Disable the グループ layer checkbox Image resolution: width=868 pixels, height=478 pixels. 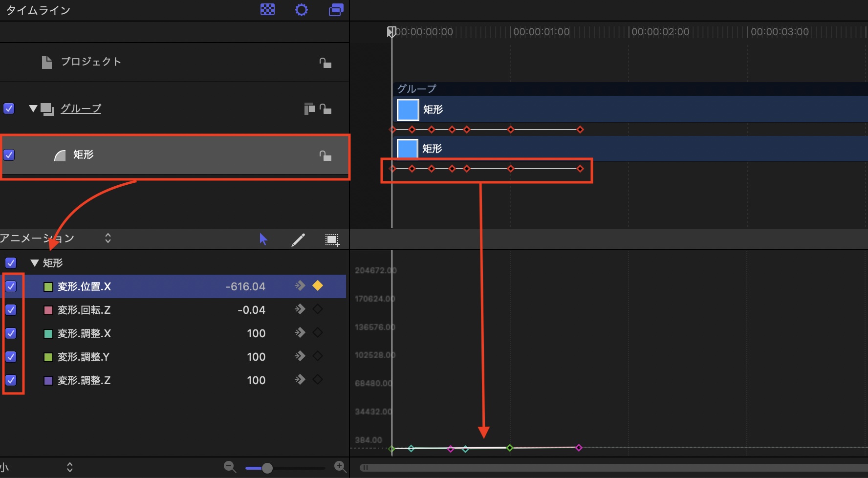tap(9, 109)
